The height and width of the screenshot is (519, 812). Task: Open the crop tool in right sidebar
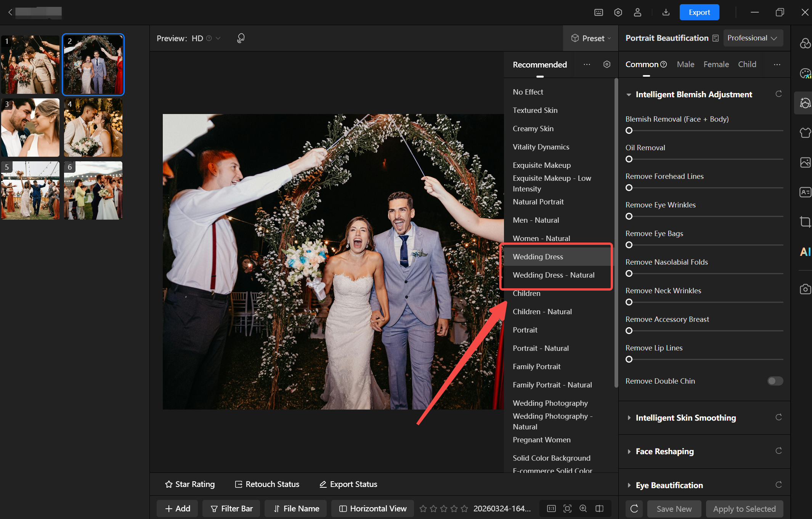coord(805,222)
